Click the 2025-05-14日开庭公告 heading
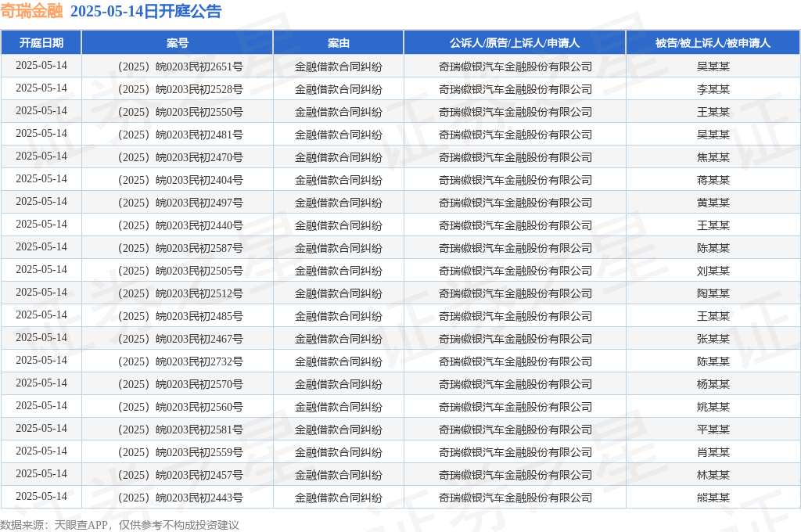The height and width of the screenshot is (532, 801). 146,11
